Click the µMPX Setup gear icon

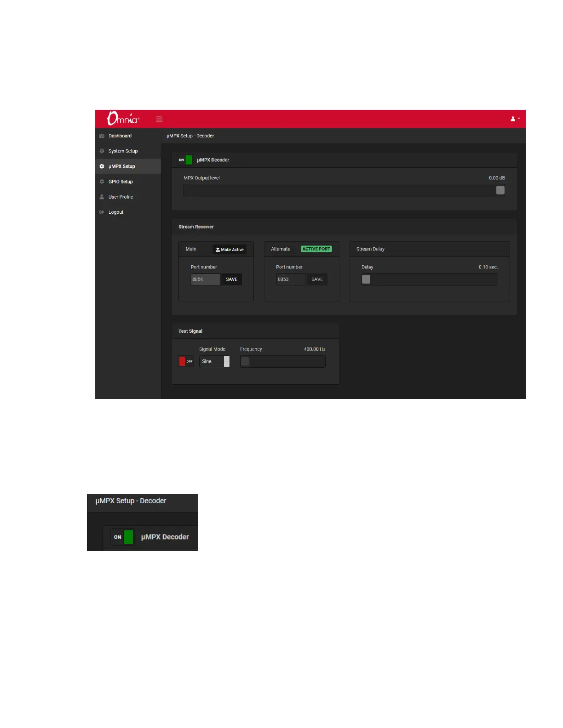point(102,166)
